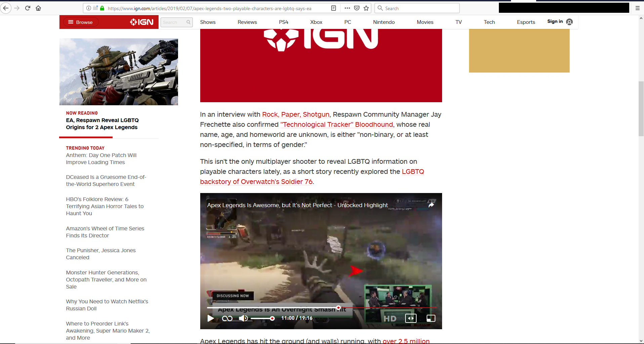Follow the 'Rock, Paper, Shotgun' link
Viewport: 644px width, 344px height.
click(x=296, y=115)
